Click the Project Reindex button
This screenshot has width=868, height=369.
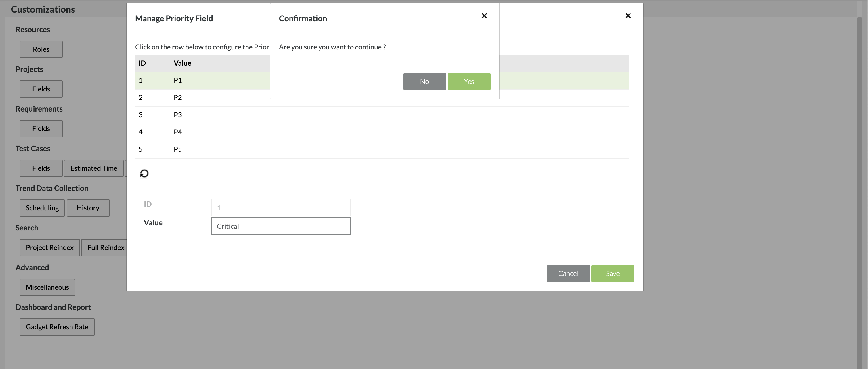click(49, 248)
